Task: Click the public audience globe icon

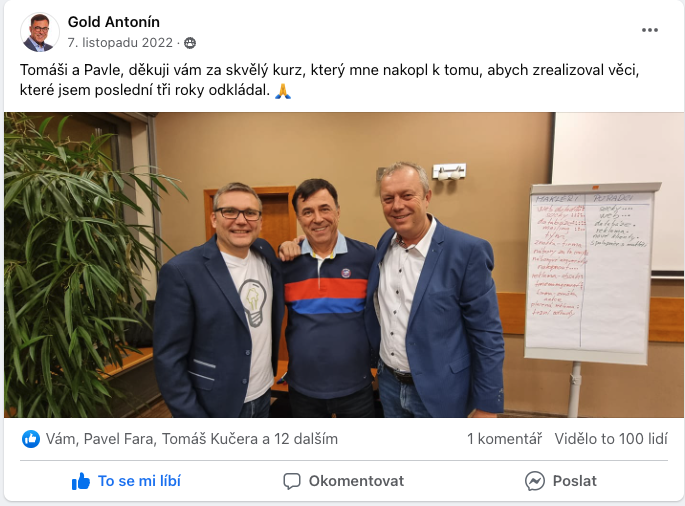Action: click(190, 43)
